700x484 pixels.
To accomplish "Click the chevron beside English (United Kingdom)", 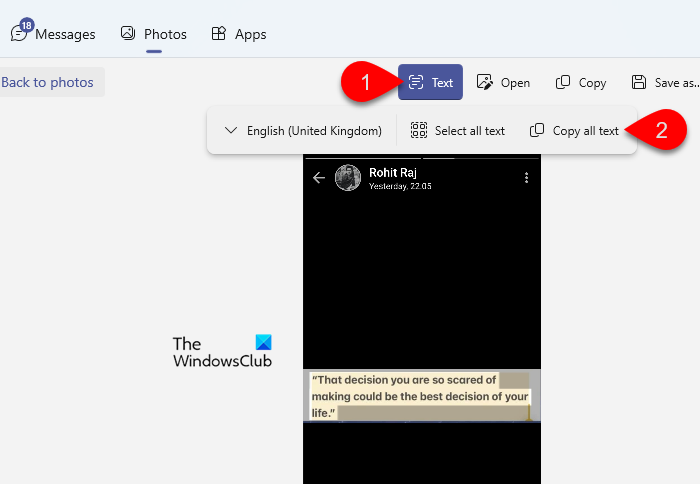I will pos(231,130).
